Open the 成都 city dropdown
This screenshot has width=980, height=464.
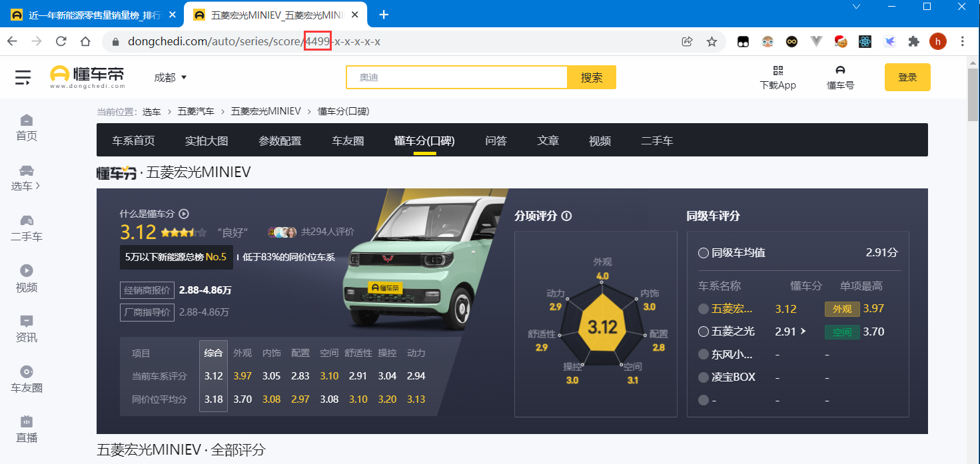pyautogui.click(x=171, y=77)
